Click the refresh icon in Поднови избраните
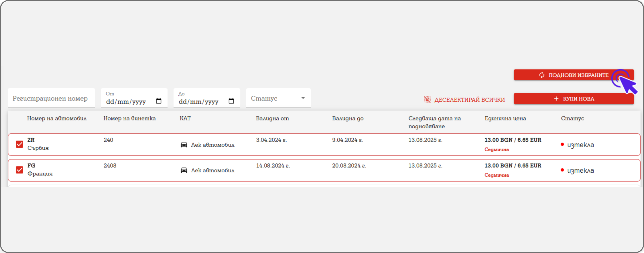Viewport: 644px width, 253px height. tap(542, 75)
